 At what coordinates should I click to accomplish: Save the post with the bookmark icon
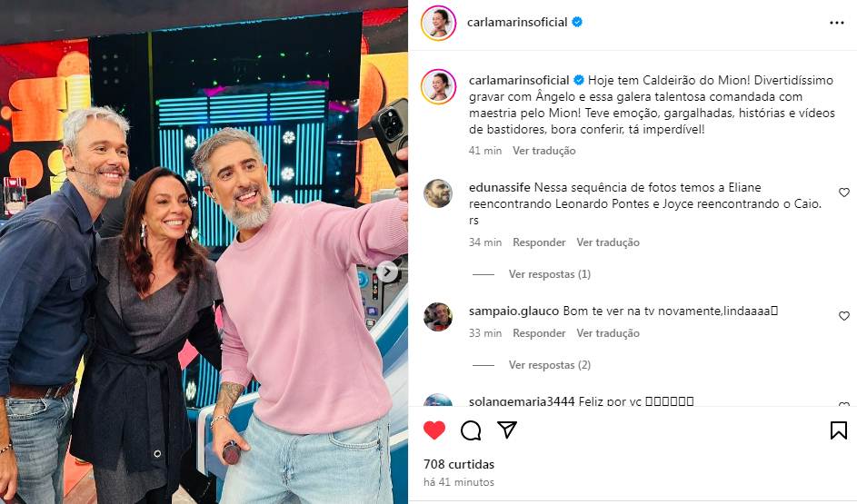pos(839,430)
